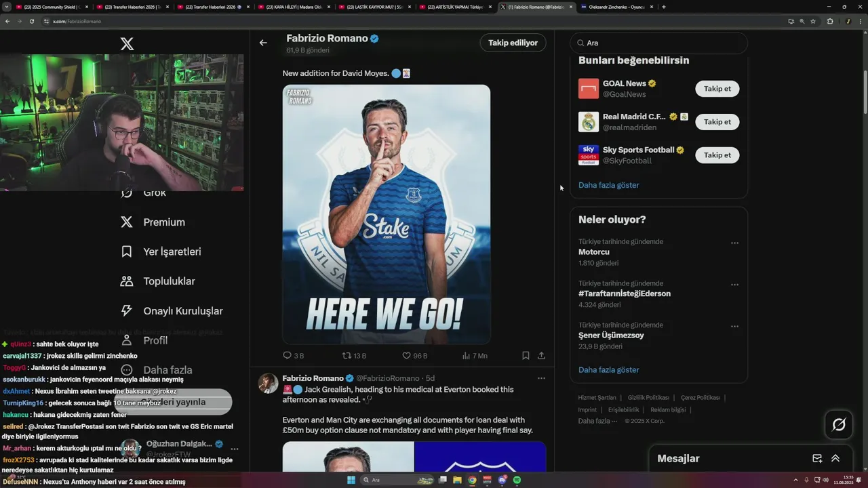This screenshot has height=488, width=868.
Task: Open Hizmet Şartları footer link
Action: [x=597, y=398]
